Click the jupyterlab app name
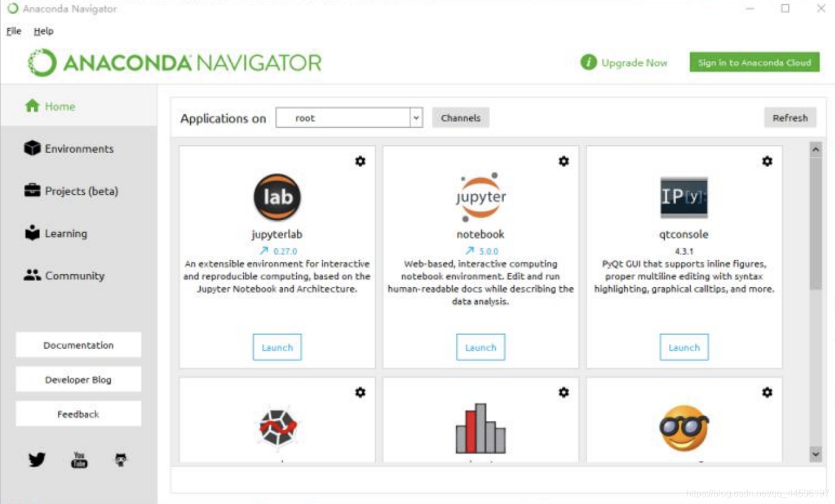835x504 pixels. pos(277,234)
